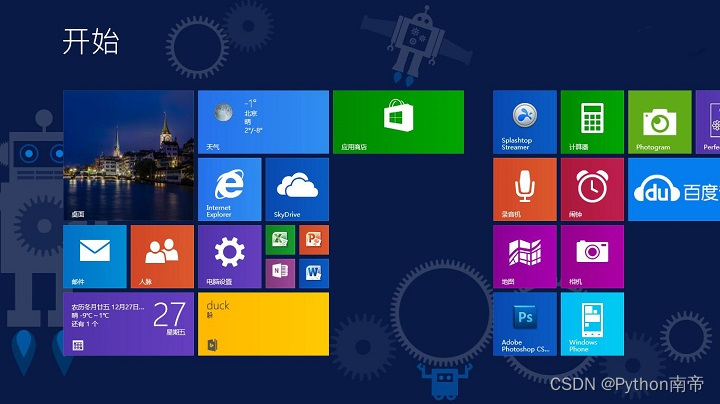
Task: Open the Photogram camera tile
Action: tap(660, 122)
